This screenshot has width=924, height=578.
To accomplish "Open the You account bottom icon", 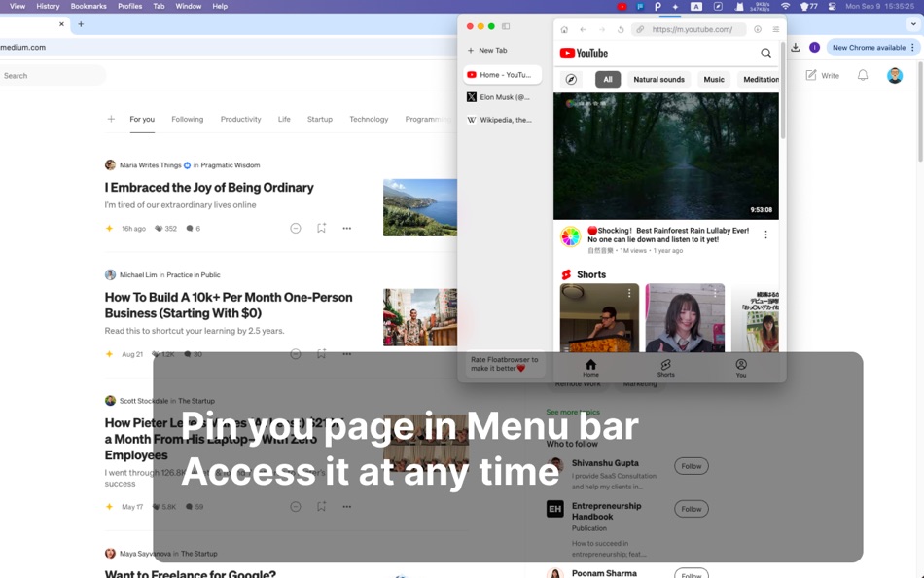I will (741, 368).
